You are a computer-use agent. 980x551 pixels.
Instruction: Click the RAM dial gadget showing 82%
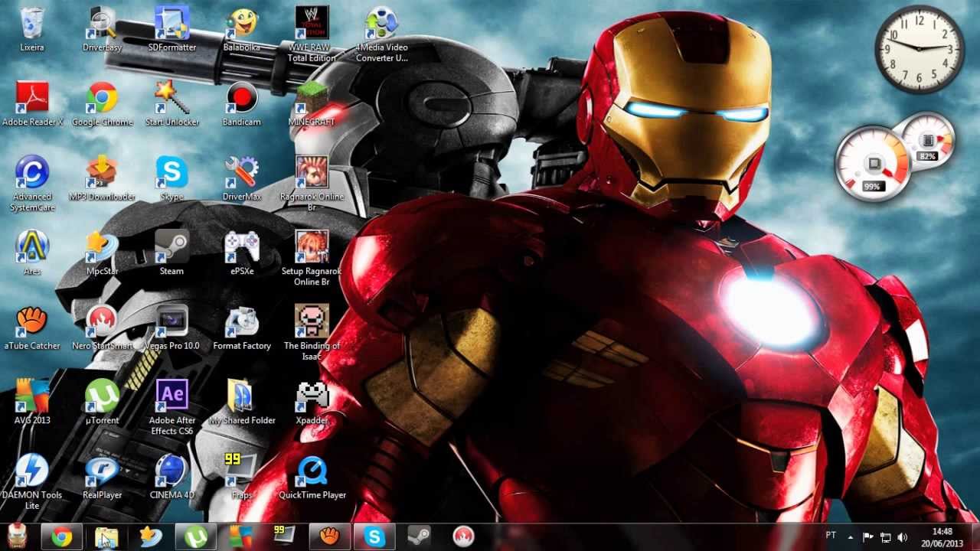[x=927, y=141]
